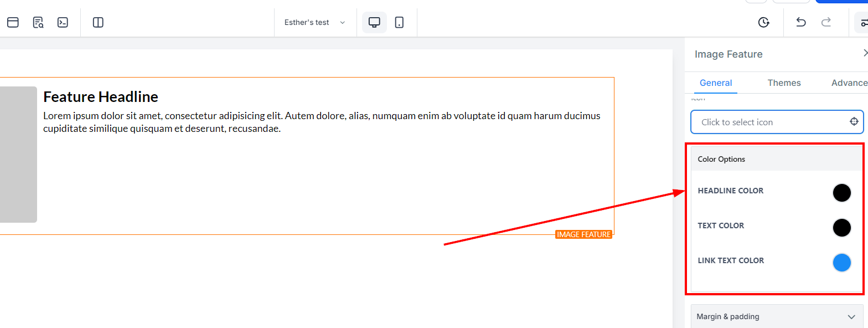The image size is (868, 328).
Task: Switch to the Themes tab
Action: [784, 83]
